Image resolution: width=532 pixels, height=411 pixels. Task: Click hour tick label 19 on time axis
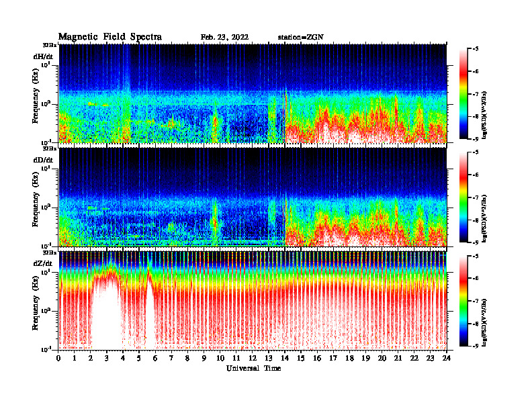pos(365,359)
